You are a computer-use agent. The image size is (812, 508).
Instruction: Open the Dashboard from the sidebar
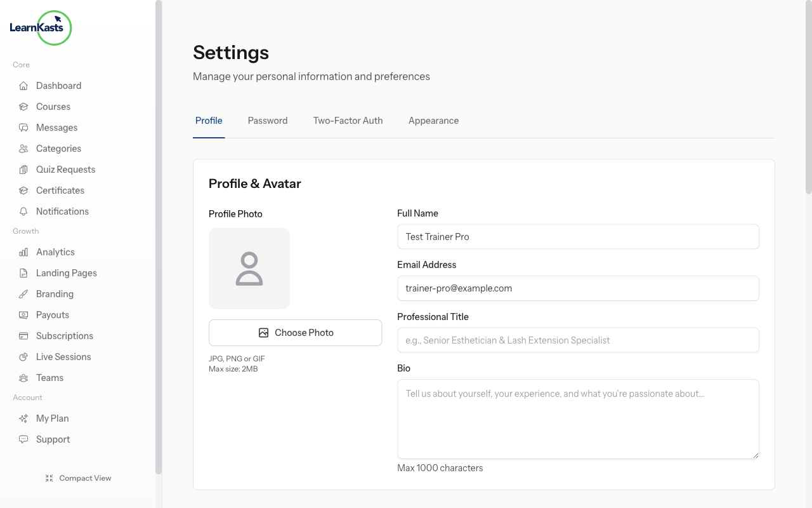58,85
